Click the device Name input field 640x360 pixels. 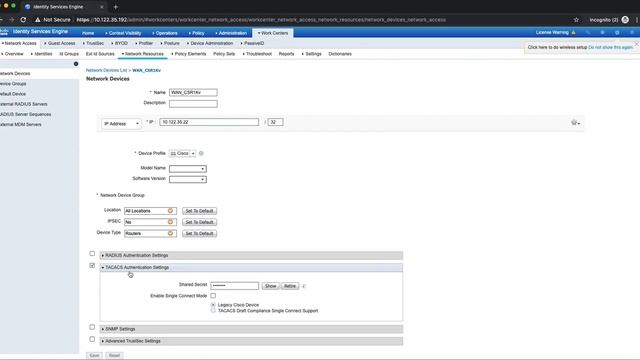point(193,93)
